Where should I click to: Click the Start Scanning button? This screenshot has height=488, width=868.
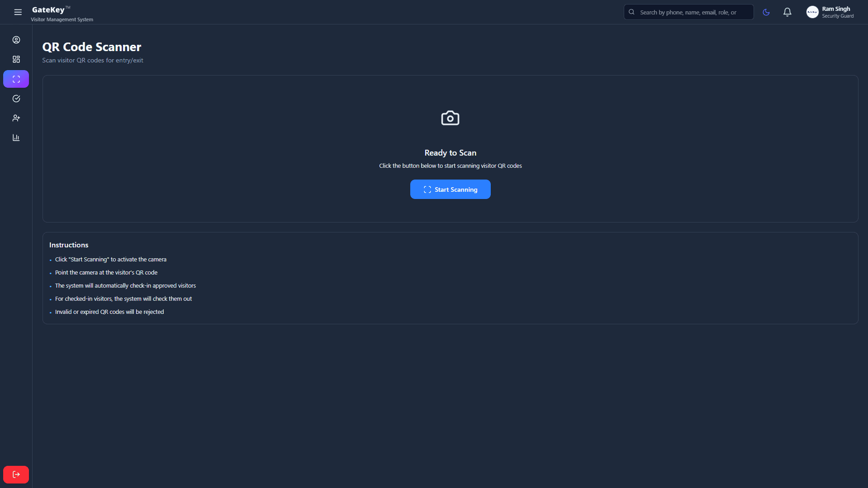[450, 190]
